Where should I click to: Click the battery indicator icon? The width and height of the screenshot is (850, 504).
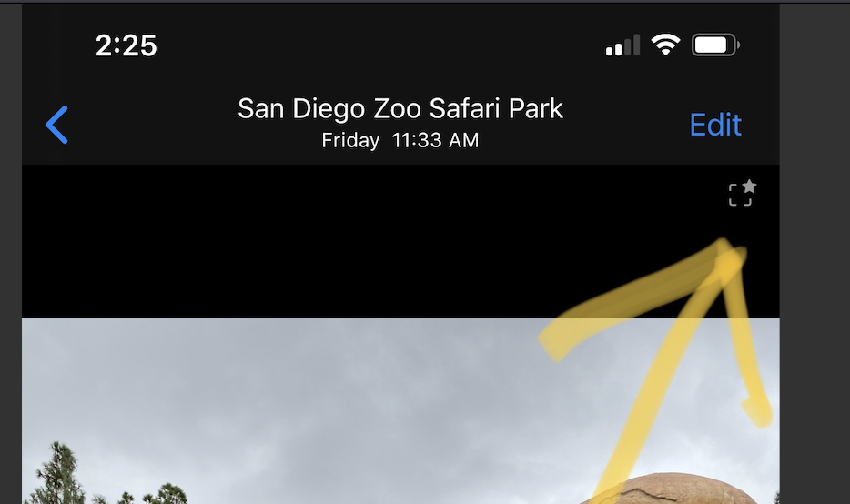pyautogui.click(x=715, y=45)
